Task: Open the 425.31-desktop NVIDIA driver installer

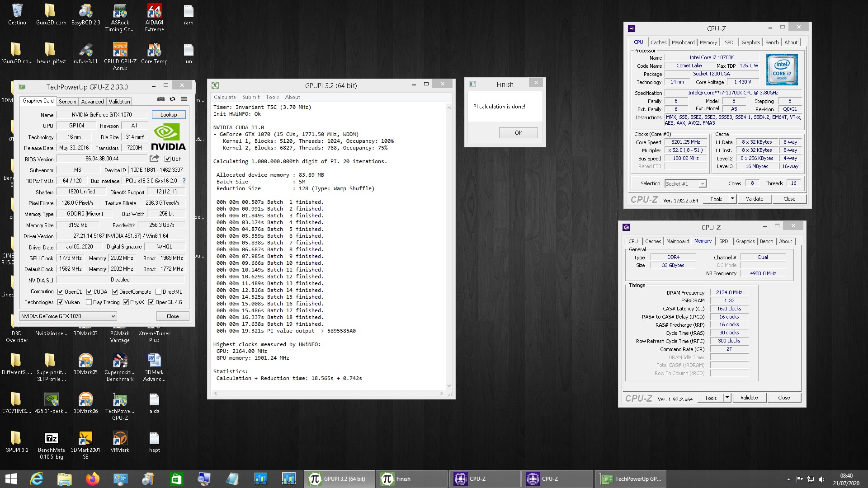Action: click(x=51, y=403)
